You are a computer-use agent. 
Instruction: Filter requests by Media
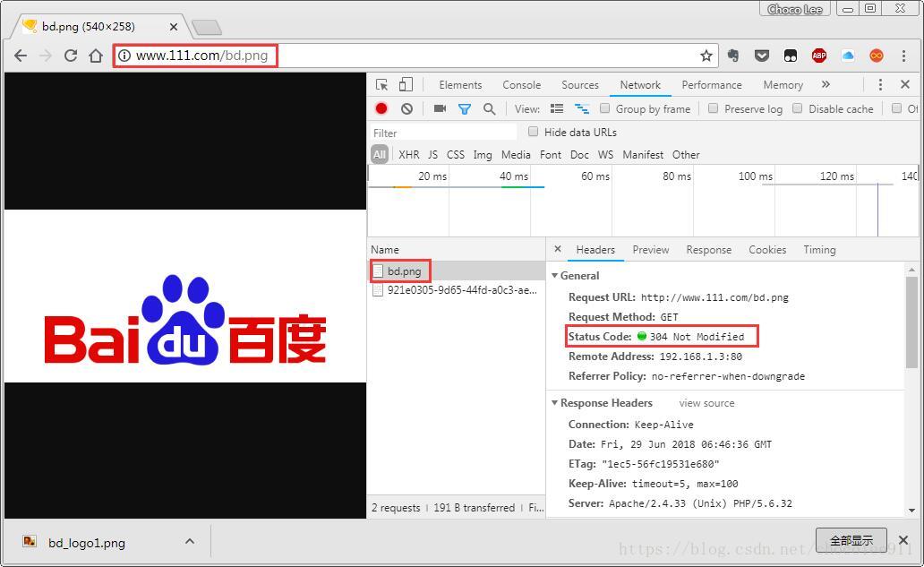point(516,154)
